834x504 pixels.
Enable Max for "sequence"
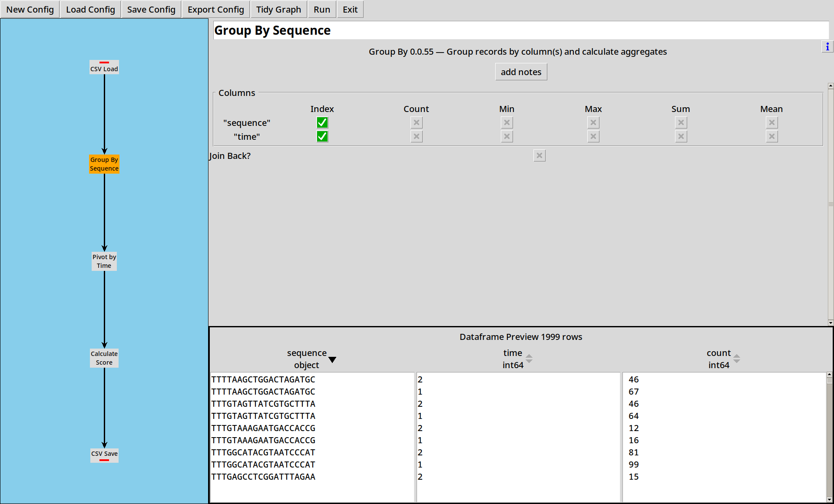[593, 123]
